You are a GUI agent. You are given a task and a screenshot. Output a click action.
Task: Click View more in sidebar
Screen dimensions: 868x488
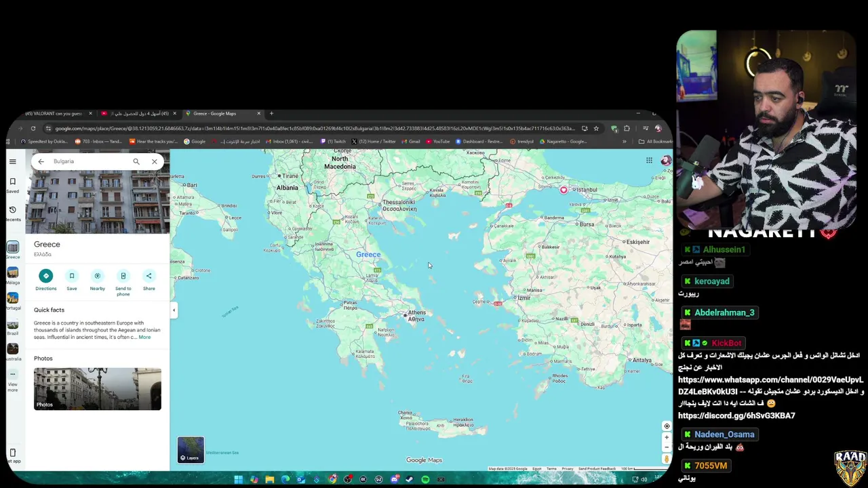13,381
